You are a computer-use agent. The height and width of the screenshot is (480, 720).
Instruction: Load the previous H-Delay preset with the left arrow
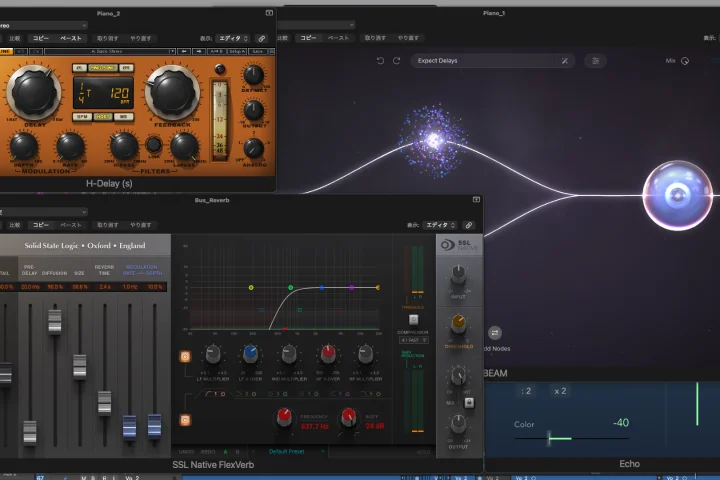click(184, 51)
